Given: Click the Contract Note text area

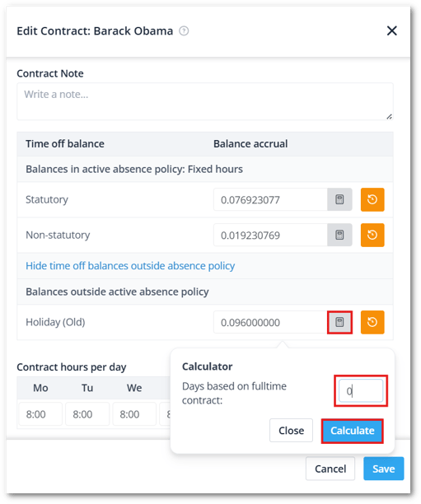Looking at the screenshot, I should 205,101.
